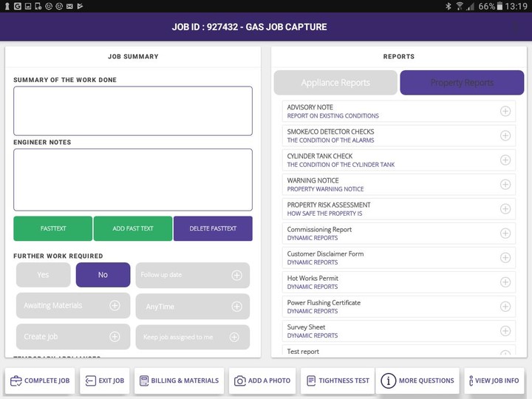Select the Test report title
This screenshot has height=399, width=532.
[x=303, y=352]
